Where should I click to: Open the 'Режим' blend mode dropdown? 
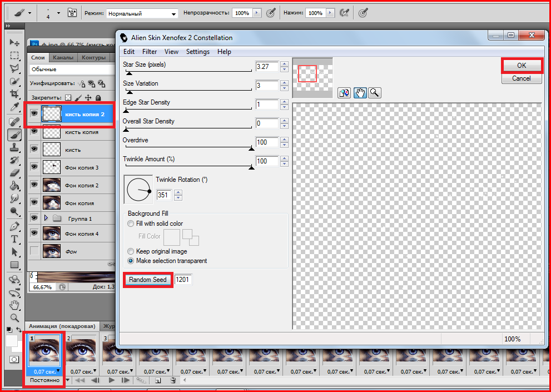point(142,13)
